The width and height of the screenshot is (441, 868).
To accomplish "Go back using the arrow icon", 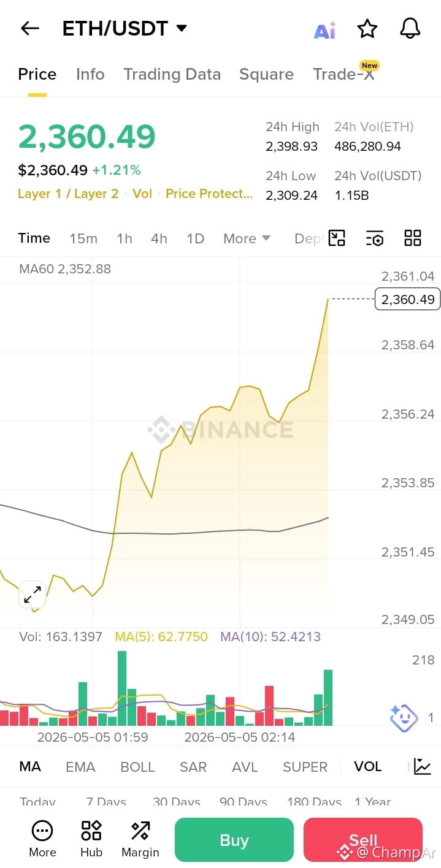I will coord(29,28).
